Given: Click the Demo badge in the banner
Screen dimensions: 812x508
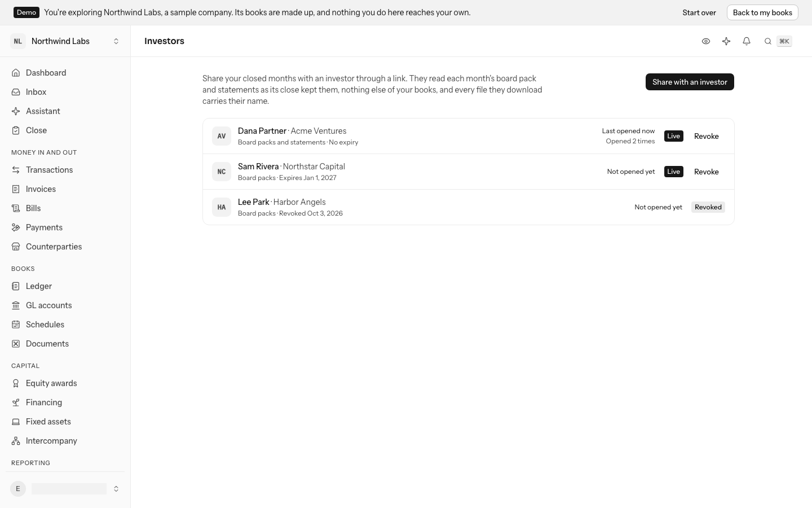Looking at the screenshot, I should click(x=27, y=12).
